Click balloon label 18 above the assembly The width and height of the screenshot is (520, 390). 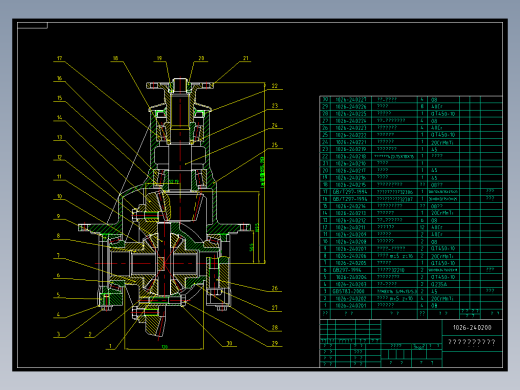[115, 58]
